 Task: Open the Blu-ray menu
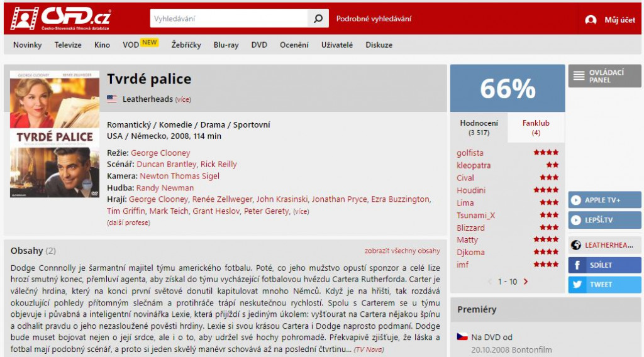click(226, 45)
